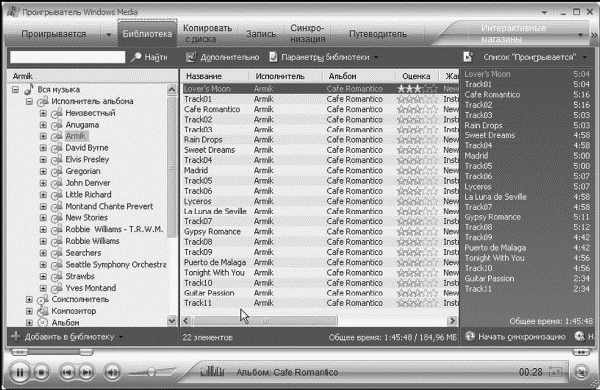The height and width of the screenshot is (390, 600).
Task: Click into the library search field
Action: click(68, 57)
